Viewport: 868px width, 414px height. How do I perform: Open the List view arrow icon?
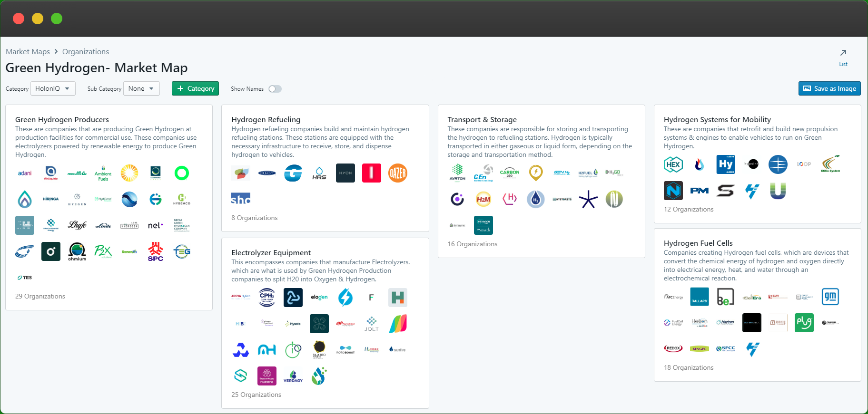point(843,53)
